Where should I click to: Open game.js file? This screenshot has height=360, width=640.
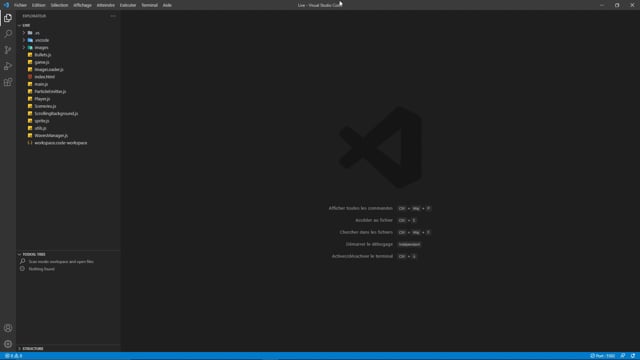(68, 62)
